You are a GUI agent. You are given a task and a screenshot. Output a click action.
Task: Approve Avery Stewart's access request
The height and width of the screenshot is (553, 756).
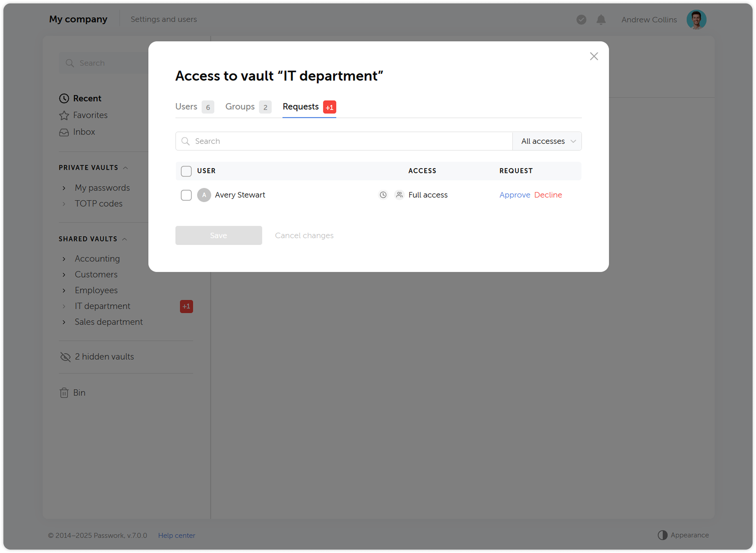(515, 195)
